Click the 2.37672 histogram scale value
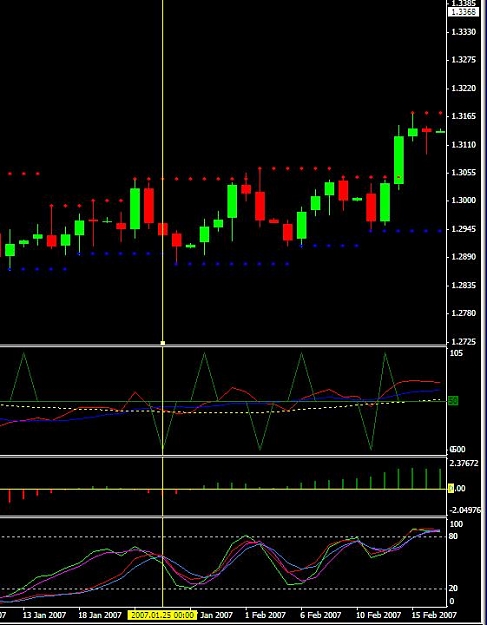487x625 pixels. pyautogui.click(x=464, y=463)
